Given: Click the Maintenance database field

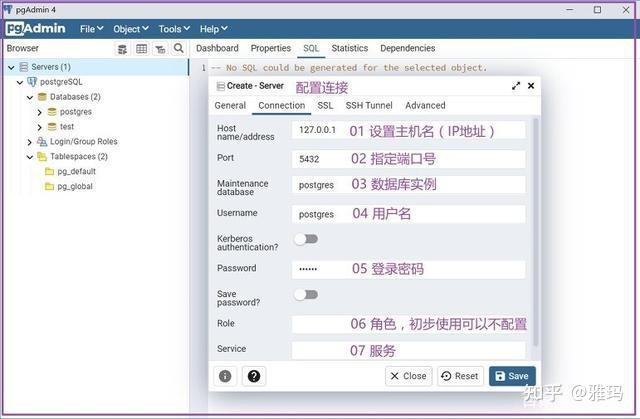Looking at the screenshot, I should pos(409,185).
